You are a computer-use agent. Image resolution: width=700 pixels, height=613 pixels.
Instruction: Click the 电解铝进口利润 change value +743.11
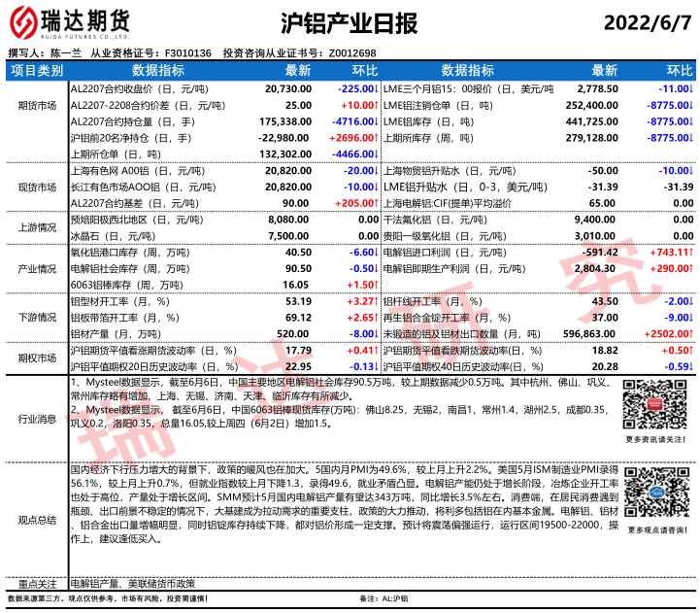668,253
